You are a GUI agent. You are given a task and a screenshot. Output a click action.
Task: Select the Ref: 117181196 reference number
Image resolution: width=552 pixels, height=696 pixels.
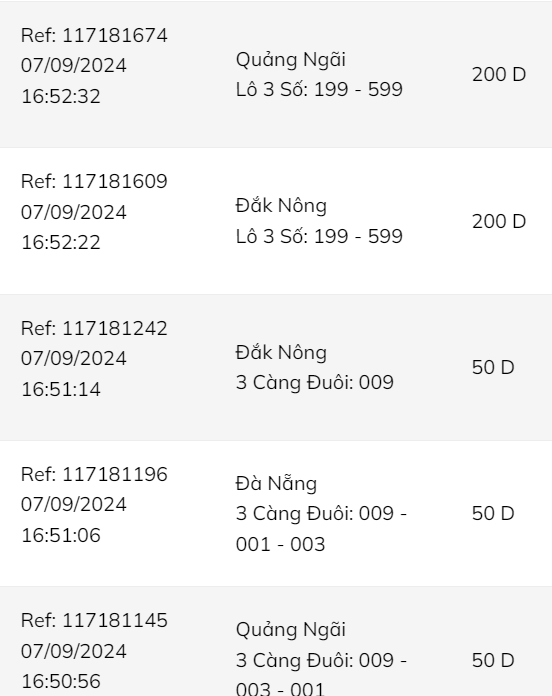pos(94,475)
